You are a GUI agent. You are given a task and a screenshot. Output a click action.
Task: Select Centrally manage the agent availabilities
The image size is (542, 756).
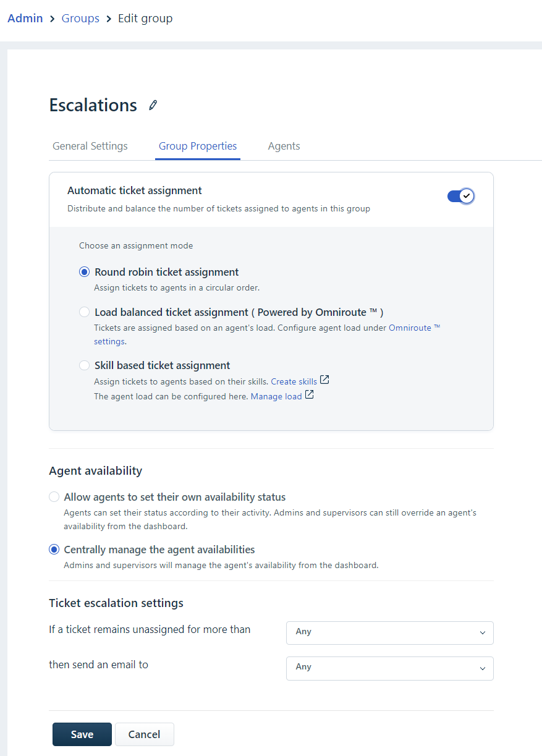(x=54, y=550)
